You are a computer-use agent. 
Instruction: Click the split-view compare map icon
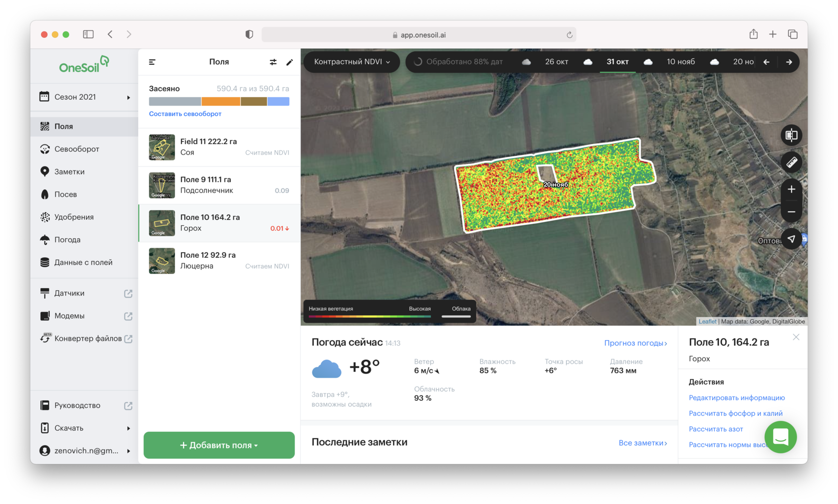coord(792,135)
